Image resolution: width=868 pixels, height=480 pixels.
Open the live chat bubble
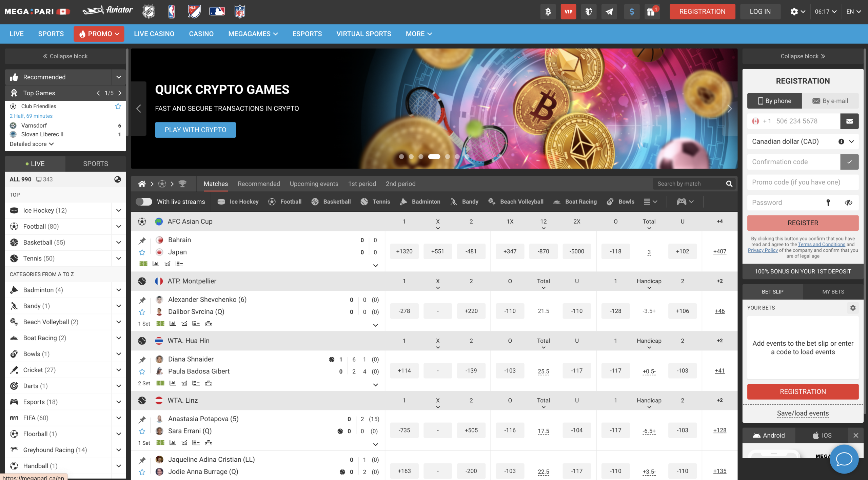tap(844, 459)
